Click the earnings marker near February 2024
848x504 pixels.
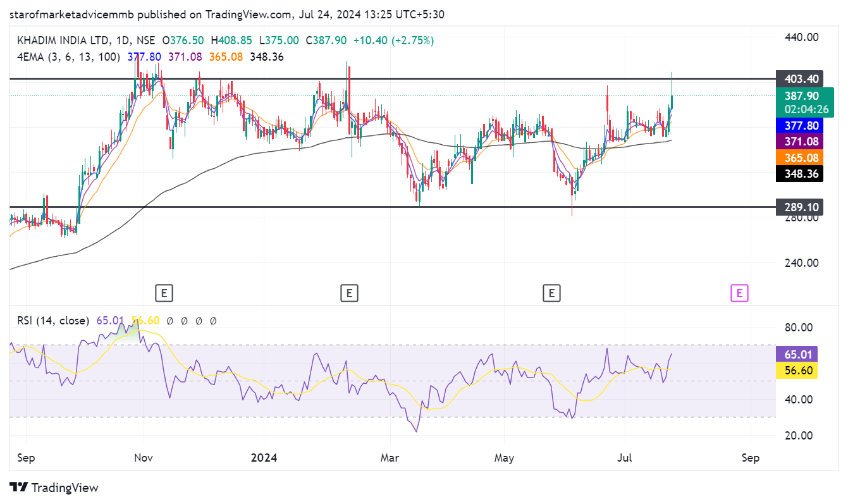point(349,293)
